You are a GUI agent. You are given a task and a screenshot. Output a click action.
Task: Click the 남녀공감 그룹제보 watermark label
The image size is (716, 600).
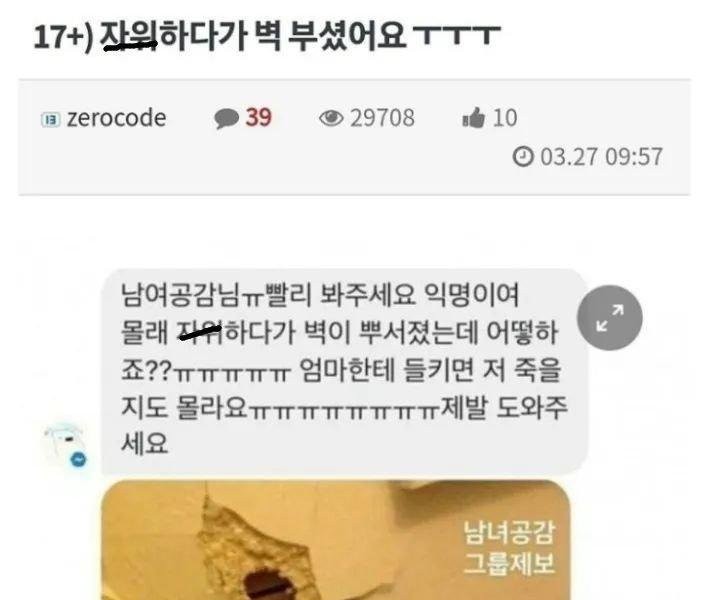509,547
